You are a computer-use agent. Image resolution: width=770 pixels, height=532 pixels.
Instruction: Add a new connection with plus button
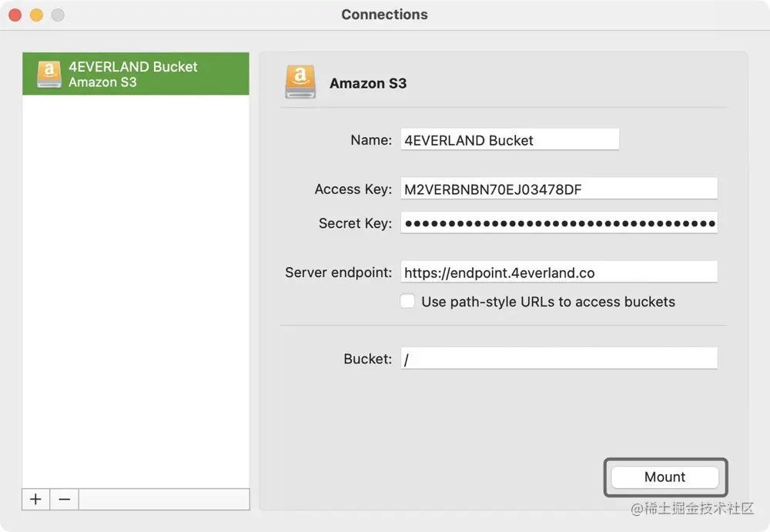point(36,499)
